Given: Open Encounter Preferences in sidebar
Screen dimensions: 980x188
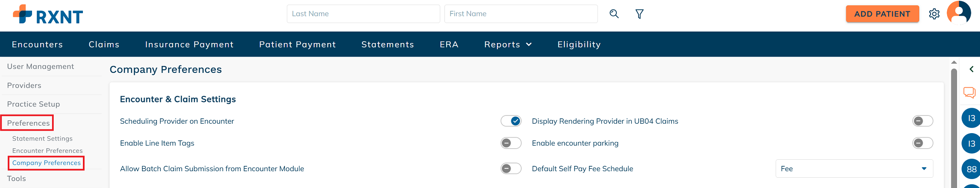Looking at the screenshot, I should pos(47,151).
